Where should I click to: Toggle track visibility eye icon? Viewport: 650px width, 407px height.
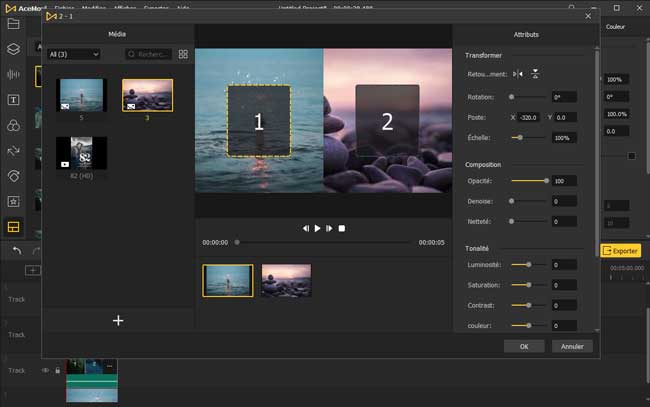click(45, 370)
